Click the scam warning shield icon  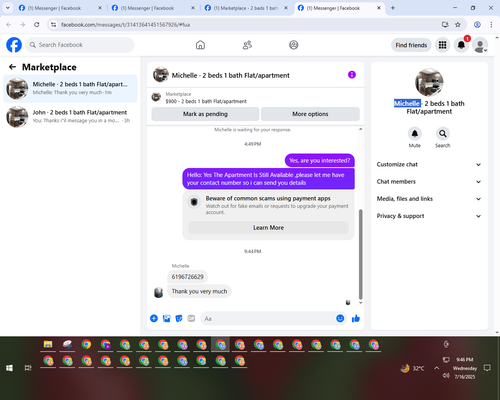pyautogui.click(x=194, y=202)
